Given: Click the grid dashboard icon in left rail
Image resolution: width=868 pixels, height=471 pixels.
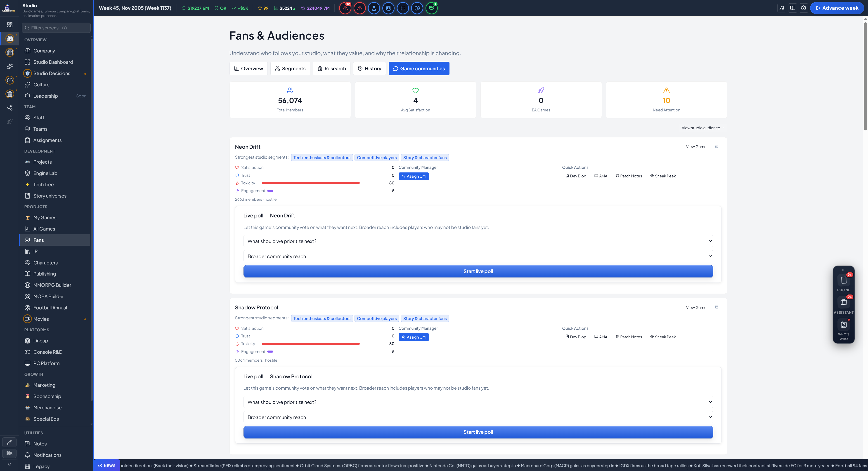Looking at the screenshot, I should click(10, 25).
